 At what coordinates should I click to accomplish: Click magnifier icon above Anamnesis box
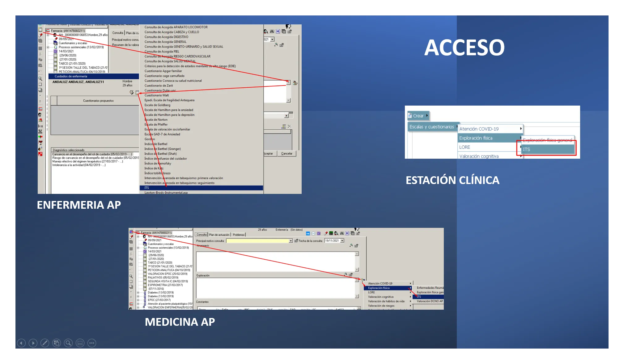click(x=351, y=245)
